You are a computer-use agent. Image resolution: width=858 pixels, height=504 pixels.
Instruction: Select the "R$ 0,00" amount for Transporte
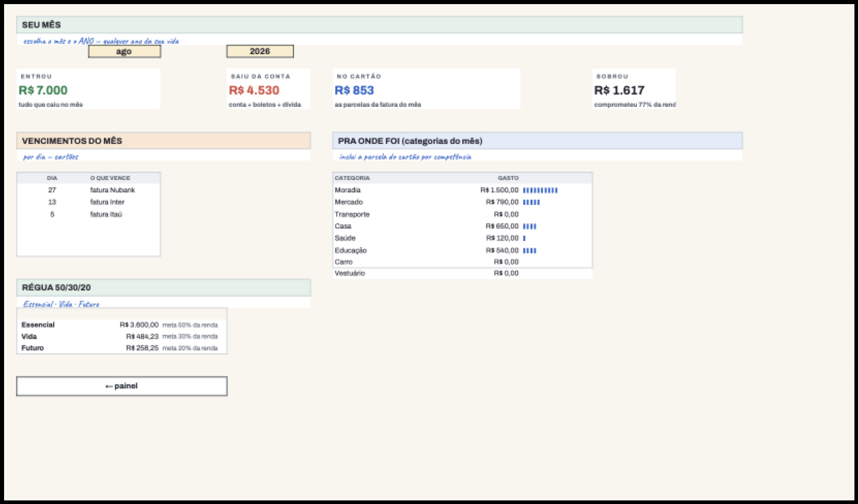click(507, 214)
